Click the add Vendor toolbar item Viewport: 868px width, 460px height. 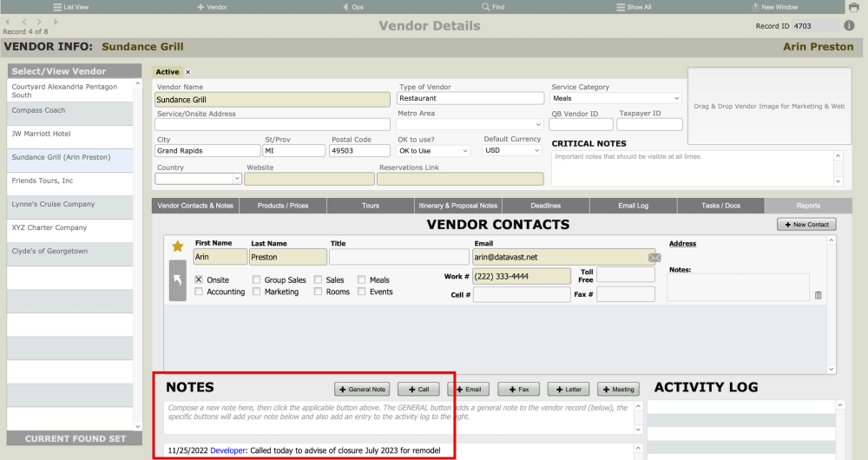212,7
